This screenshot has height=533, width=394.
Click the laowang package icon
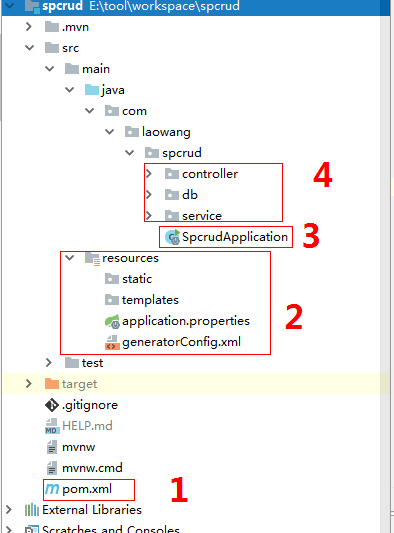tap(132, 132)
